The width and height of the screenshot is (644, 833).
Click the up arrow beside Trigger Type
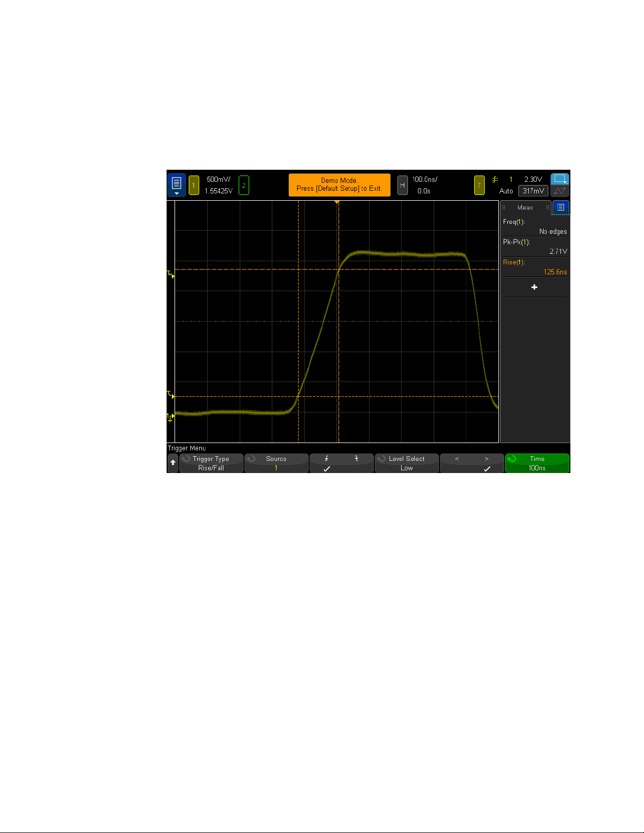(x=172, y=463)
